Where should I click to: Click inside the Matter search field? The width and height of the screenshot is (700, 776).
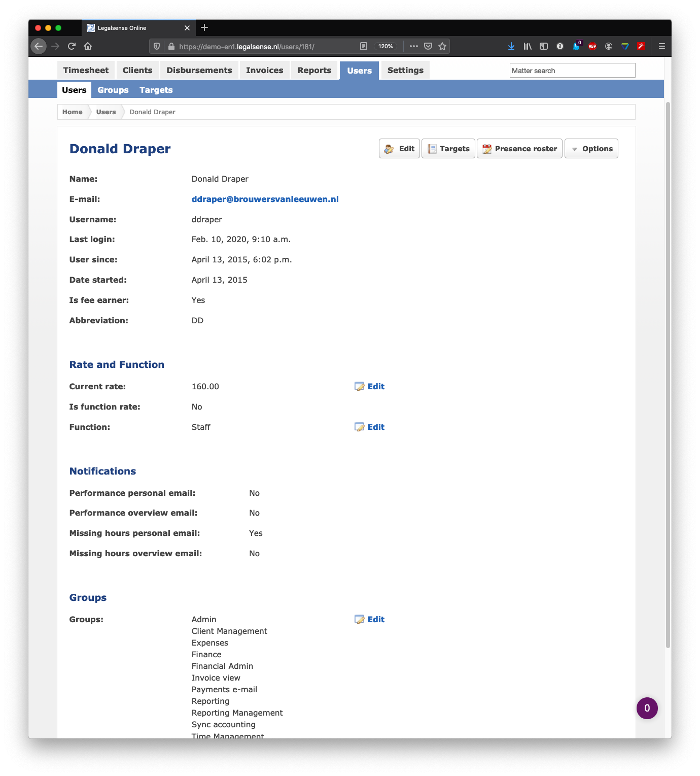[572, 70]
